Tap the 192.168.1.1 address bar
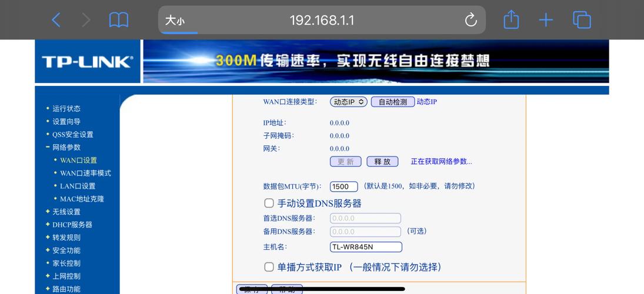 (x=322, y=20)
